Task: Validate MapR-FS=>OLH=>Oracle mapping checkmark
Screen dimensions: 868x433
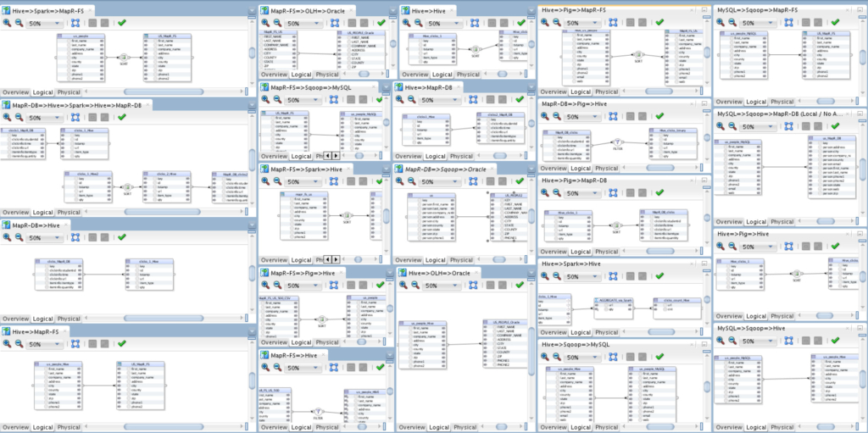Action: (x=381, y=23)
